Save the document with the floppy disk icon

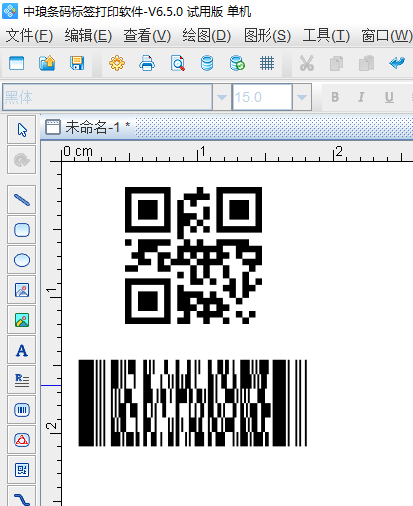[x=77, y=63]
